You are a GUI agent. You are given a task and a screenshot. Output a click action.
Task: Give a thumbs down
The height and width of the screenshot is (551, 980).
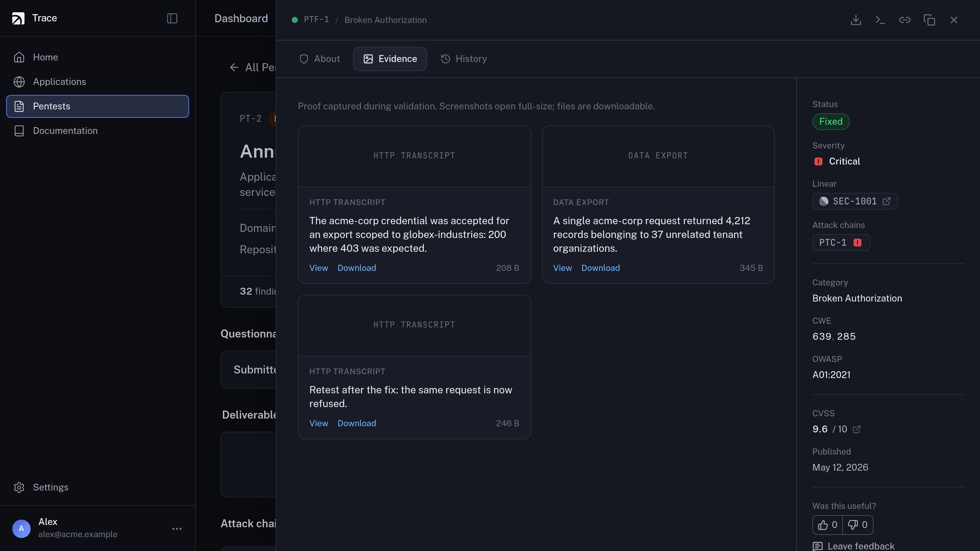pyautogui.click(x=858, y=525)
